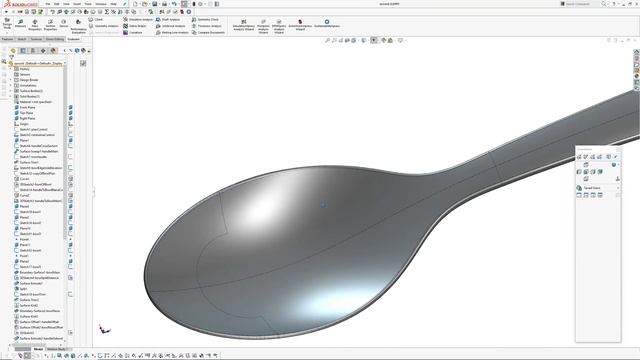
Task: Toggle Origin visibility in display pane
Action: pyautogui.click(x=71, y=124)
